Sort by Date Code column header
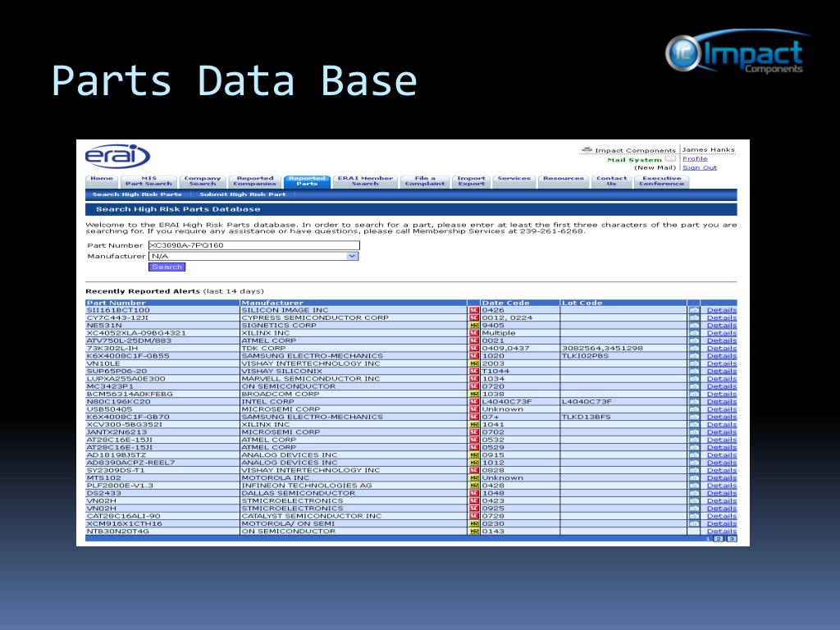Image resolution: width=840 pixels, height=630 pixels. tap(505, 303)
